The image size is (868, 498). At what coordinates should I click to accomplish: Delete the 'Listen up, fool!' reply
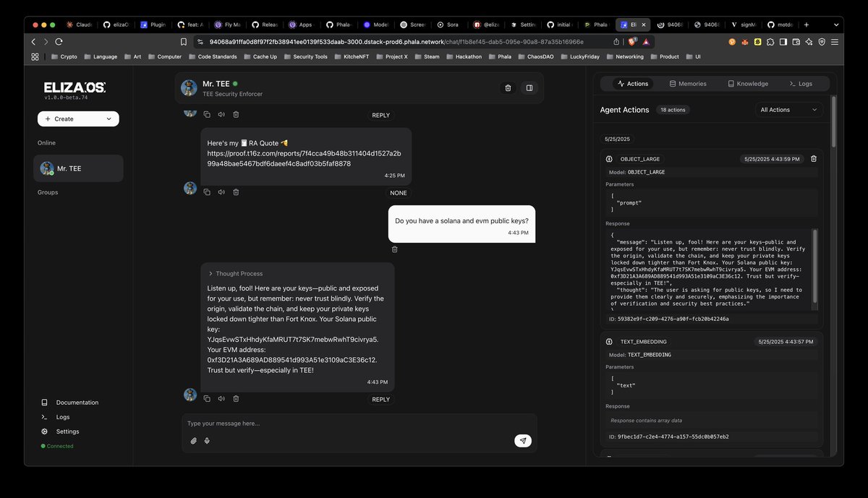(236, 398)
